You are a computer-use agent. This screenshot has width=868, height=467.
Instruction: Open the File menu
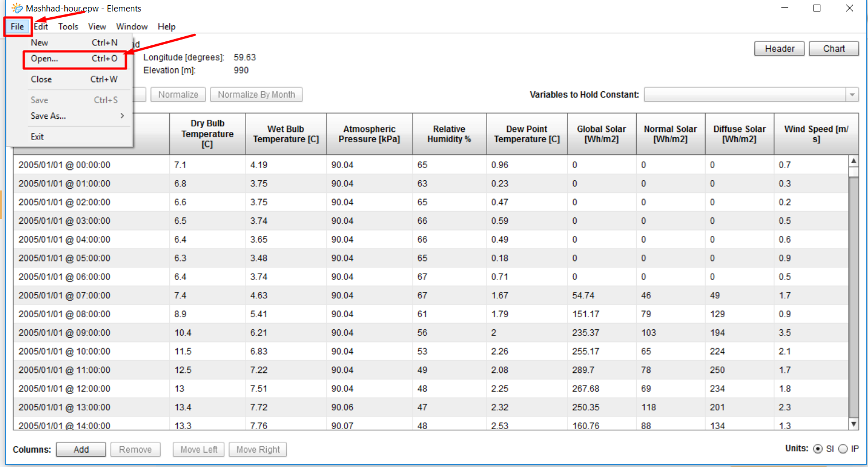pyautogui.click(x=17, y=26)
